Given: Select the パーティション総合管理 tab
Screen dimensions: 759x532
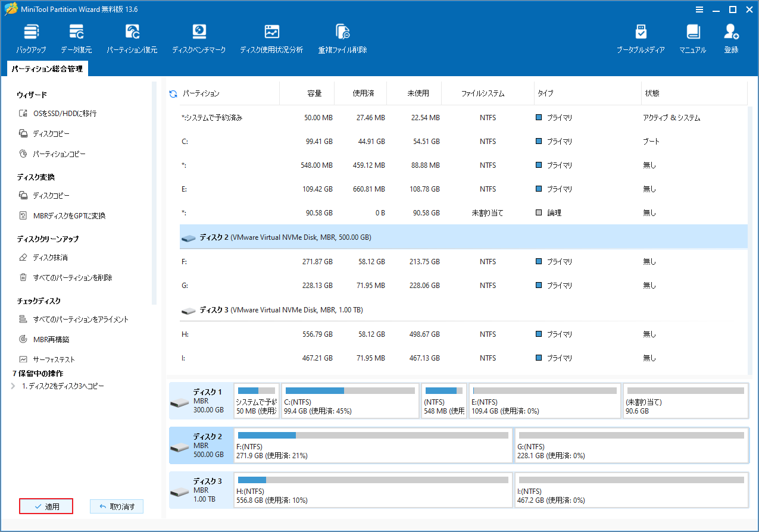Looking at the screenshot, I should (x=47, y=69).
